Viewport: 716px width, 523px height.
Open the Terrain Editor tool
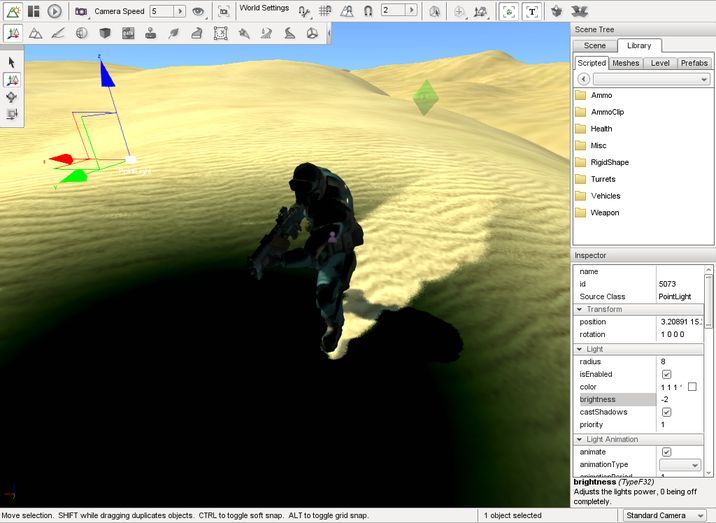click(36, 33)
